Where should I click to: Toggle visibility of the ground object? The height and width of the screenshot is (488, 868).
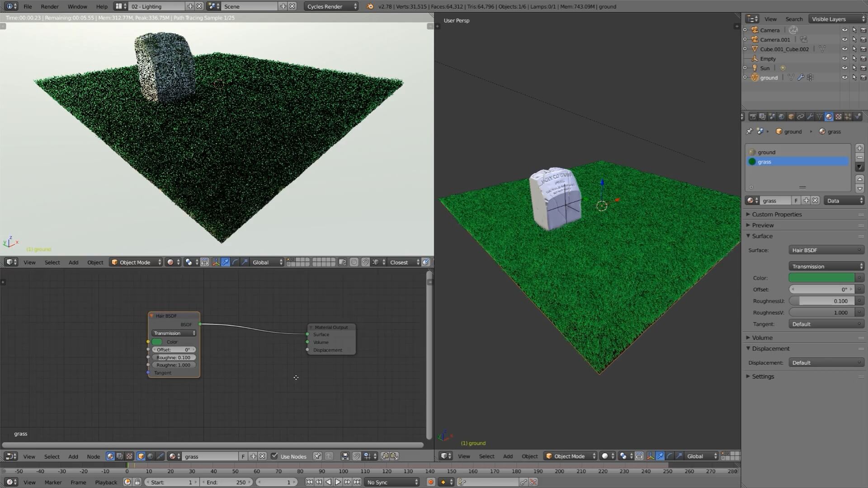[x=844, y=77]
